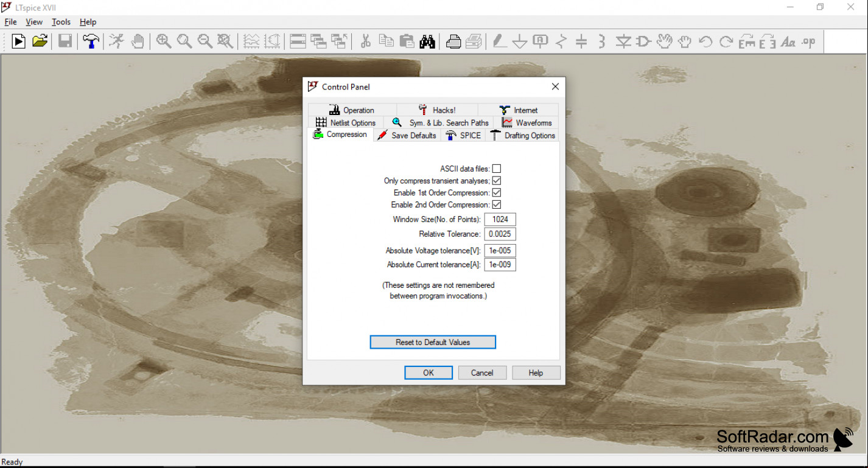
Task: Click the Window Size input field
Action: [500, 219]
